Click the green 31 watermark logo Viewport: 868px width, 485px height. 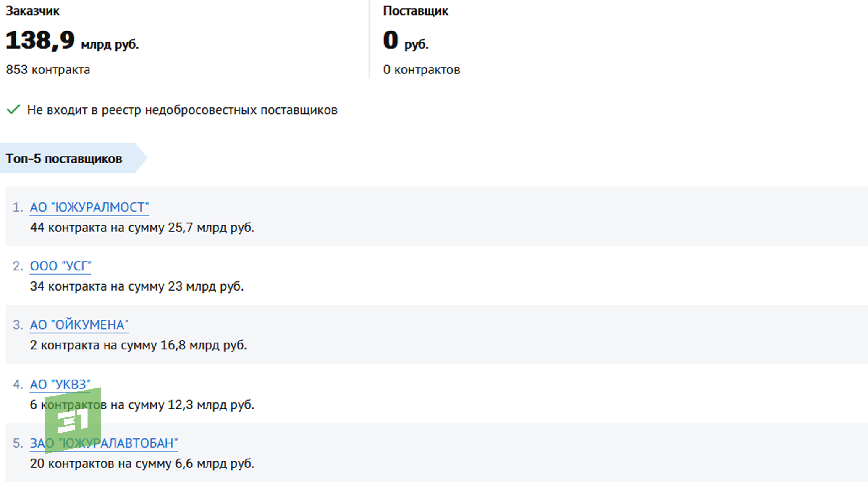point(73,420)
